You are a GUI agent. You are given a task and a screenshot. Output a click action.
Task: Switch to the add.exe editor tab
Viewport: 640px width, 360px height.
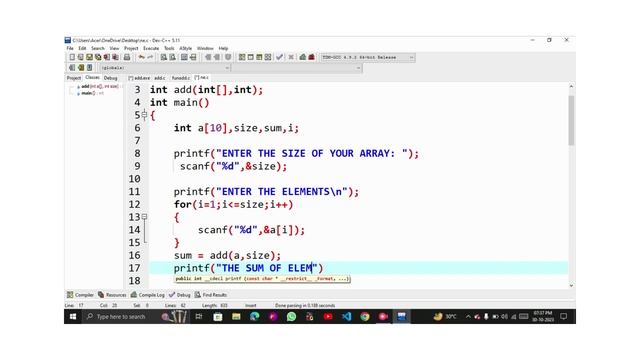click(x=140, y=78)
